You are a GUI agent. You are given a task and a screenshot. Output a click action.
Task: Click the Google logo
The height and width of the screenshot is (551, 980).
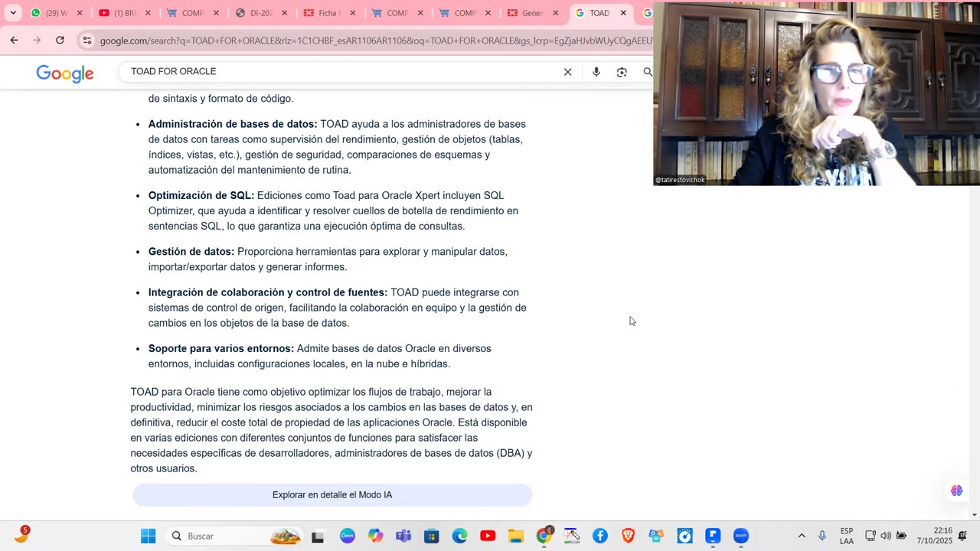click(65, 73)
